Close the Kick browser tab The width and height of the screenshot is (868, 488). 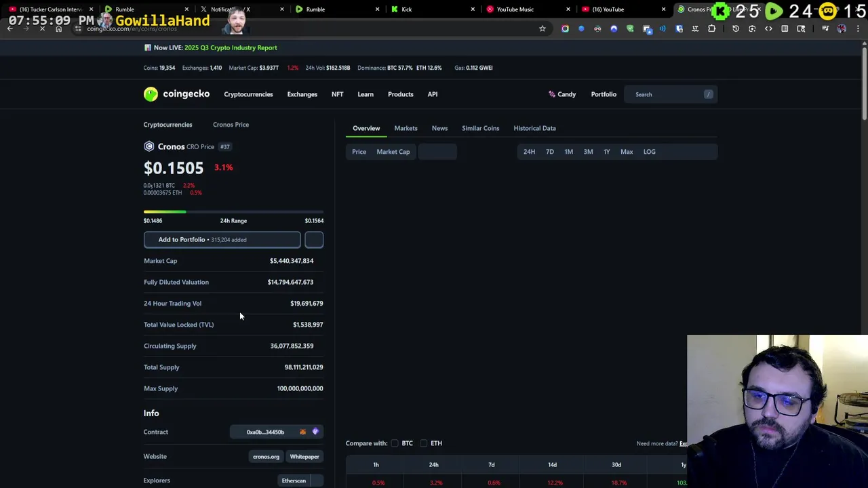473,9
